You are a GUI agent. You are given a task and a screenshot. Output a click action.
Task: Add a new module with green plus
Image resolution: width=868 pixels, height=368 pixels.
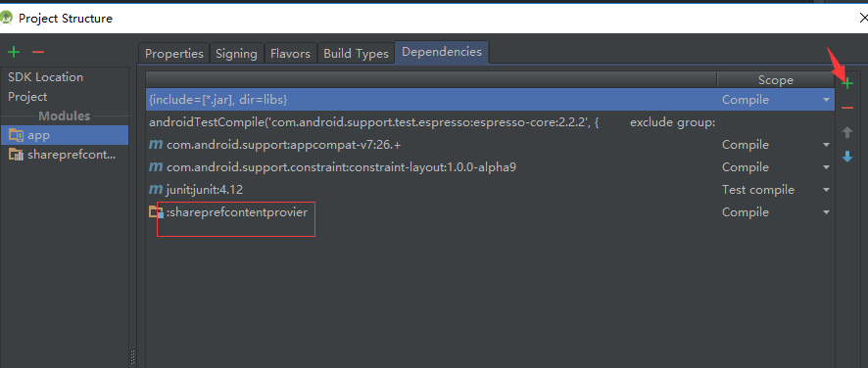pyautogui.click(x=14, y=52)
